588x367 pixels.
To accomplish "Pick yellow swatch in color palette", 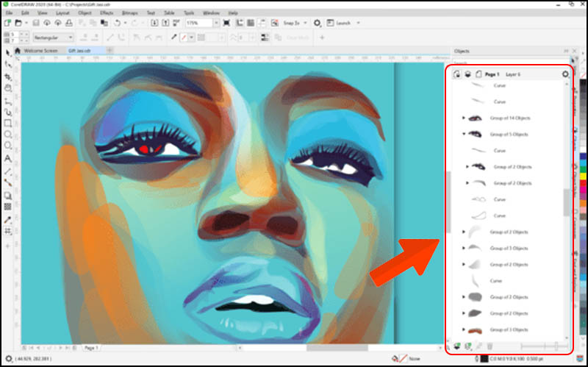I will [583, 176].
